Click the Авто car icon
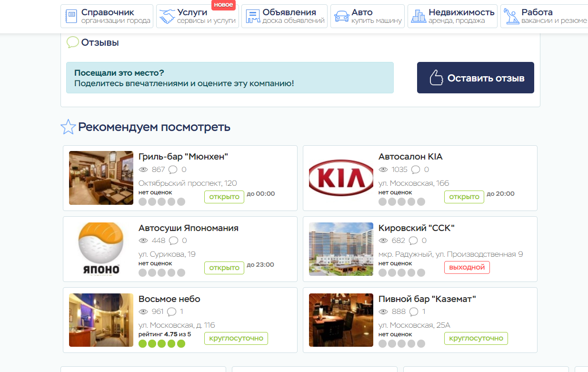The image size is (588, 372). pos(341,17)
